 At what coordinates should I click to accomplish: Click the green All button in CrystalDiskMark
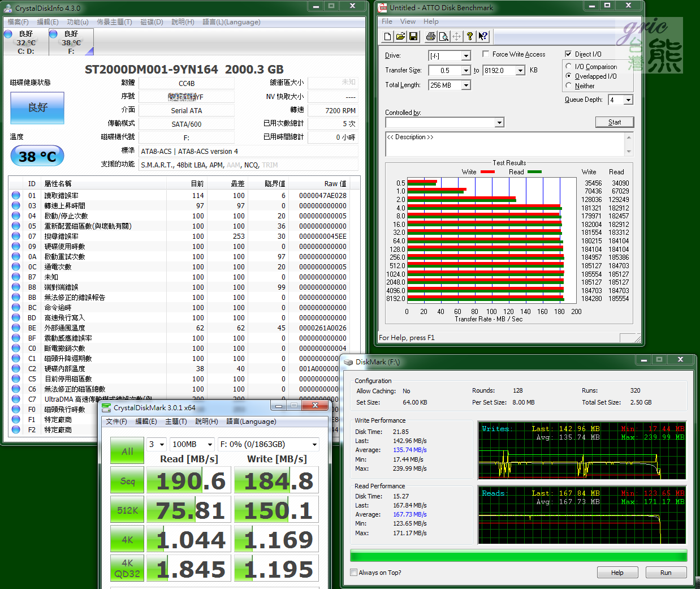pos(127,451)
